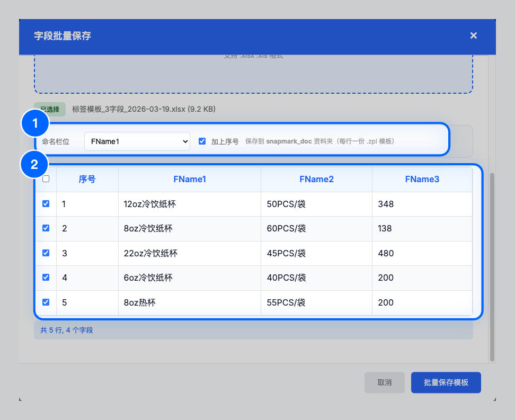Click the selected file name 标签模板_3字段_2026-03-19.xlsx
Image resolution: width=515 pixels, height=420 pixels.
(143, 110)
